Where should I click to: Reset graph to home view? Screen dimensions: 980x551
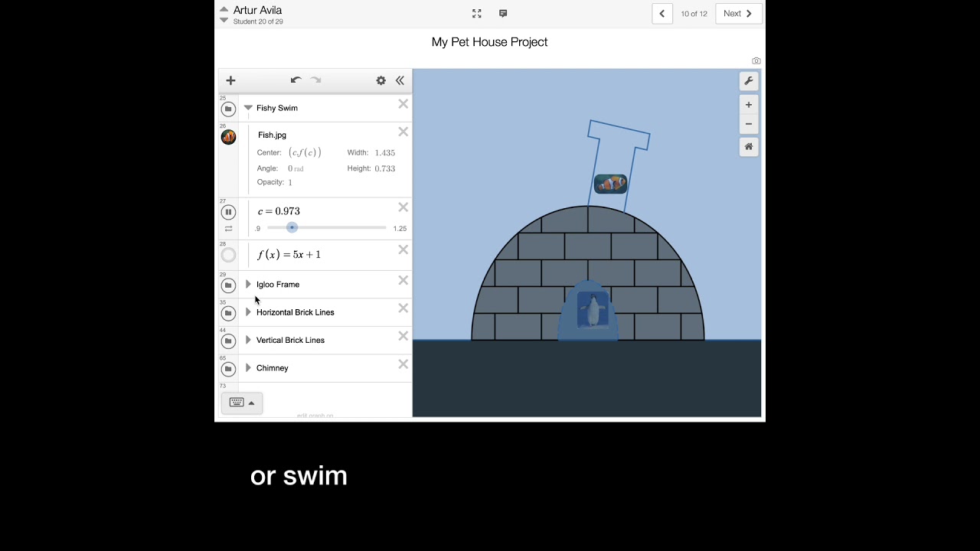tap(749, 146)
